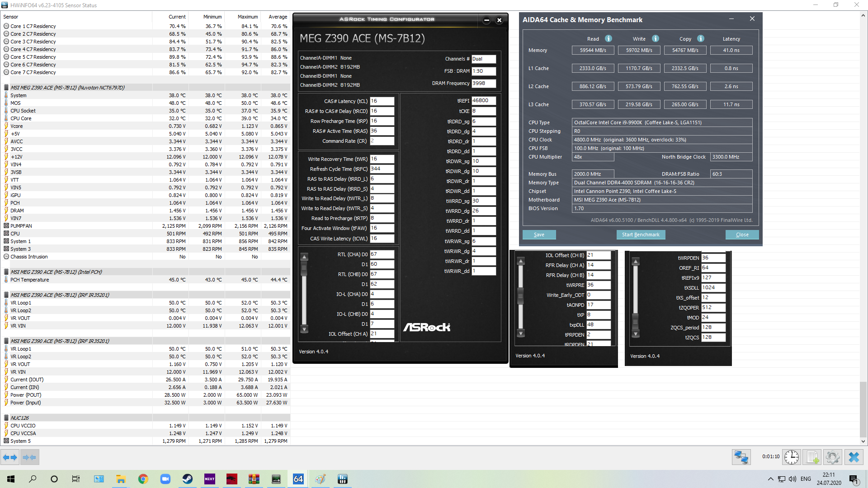This screenshot has height=488, width=868.
Task: Click the Save button in AIDA64
Action: [x=539, y=235]
